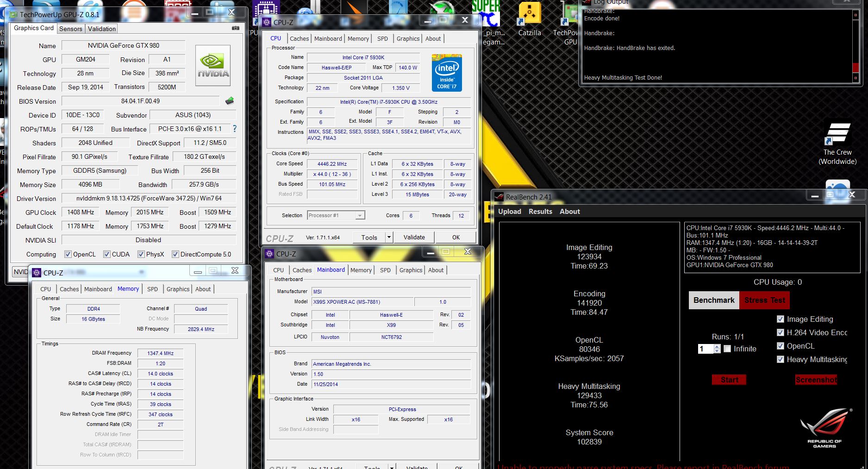Click the Tools button in top CPU-Z

(x=369, y=238)
